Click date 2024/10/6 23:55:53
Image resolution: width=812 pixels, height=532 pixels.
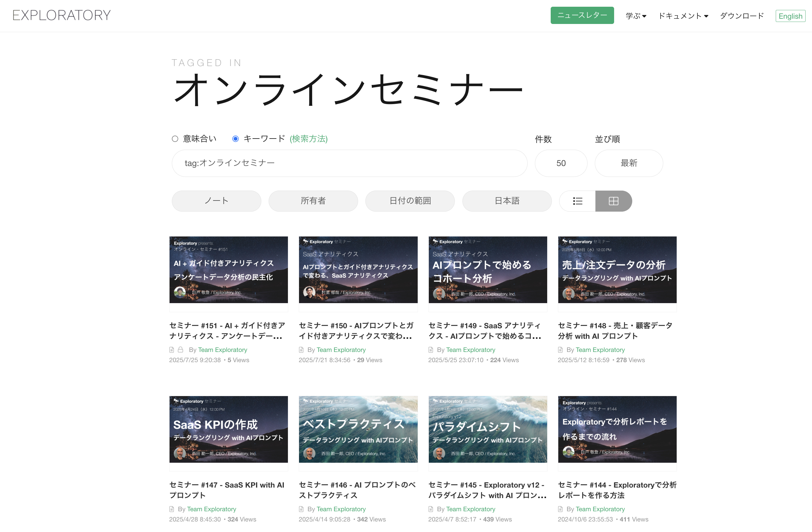click(x=585, y=519)
